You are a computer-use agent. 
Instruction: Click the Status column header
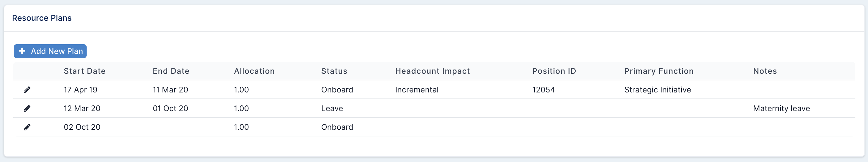[x=334, y=71]
